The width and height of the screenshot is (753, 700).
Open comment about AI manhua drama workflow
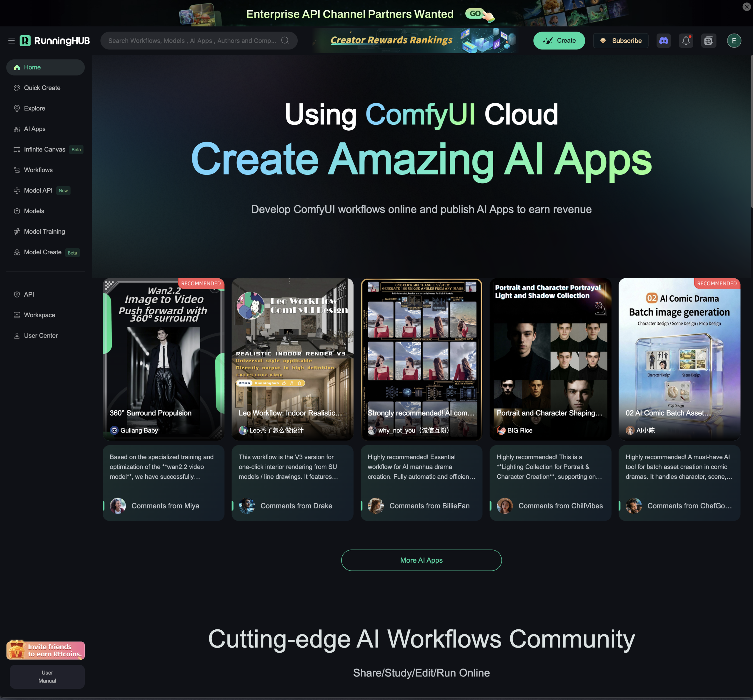(422, 467)
